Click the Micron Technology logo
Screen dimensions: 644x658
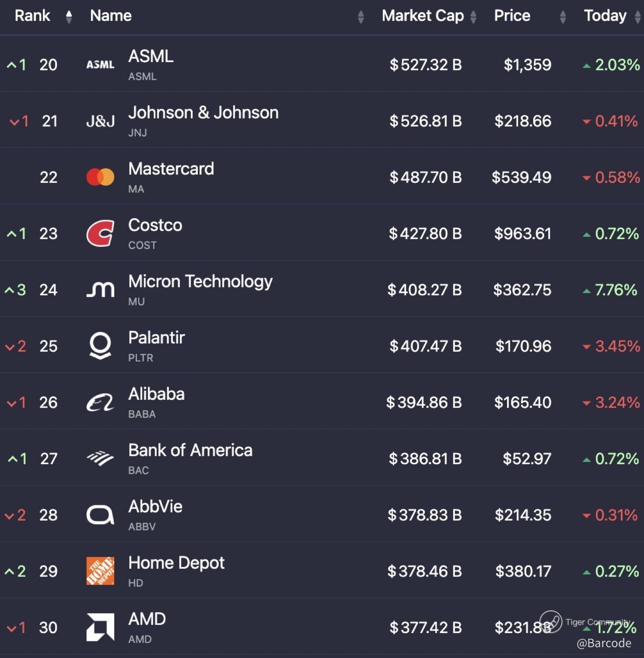(x=100, y=290)
